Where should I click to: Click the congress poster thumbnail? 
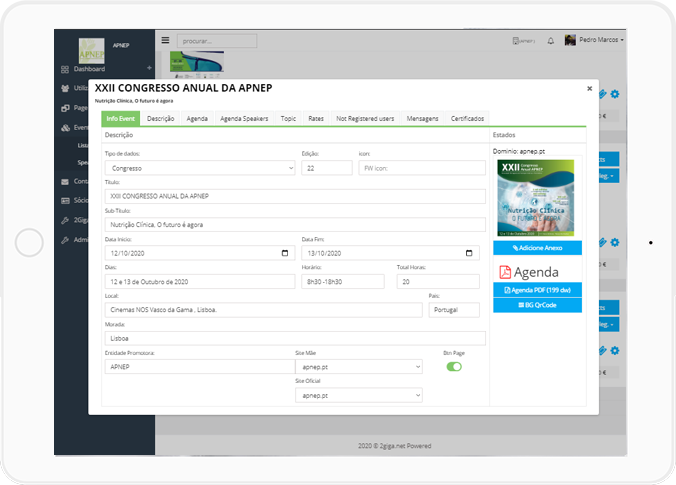(x=535, y=198)
